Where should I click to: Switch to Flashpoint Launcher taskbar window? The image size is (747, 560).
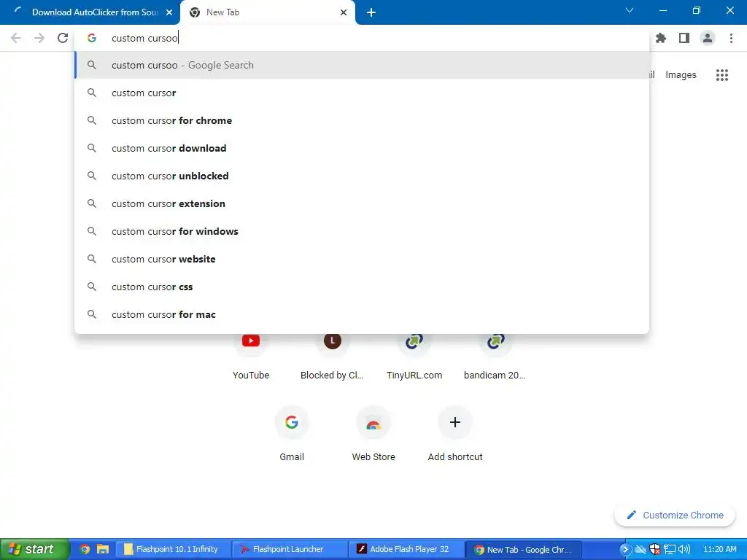(290, 549)
